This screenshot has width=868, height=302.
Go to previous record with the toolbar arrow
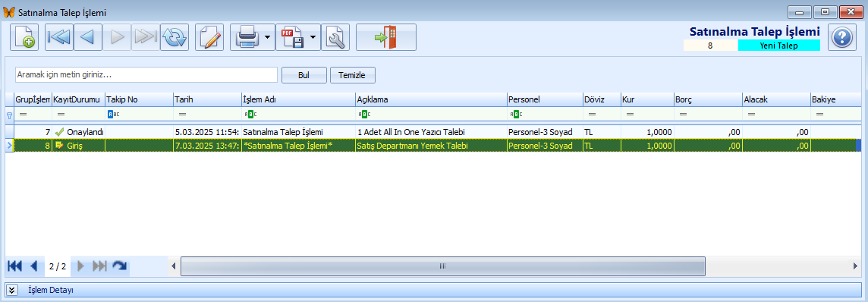87,38
